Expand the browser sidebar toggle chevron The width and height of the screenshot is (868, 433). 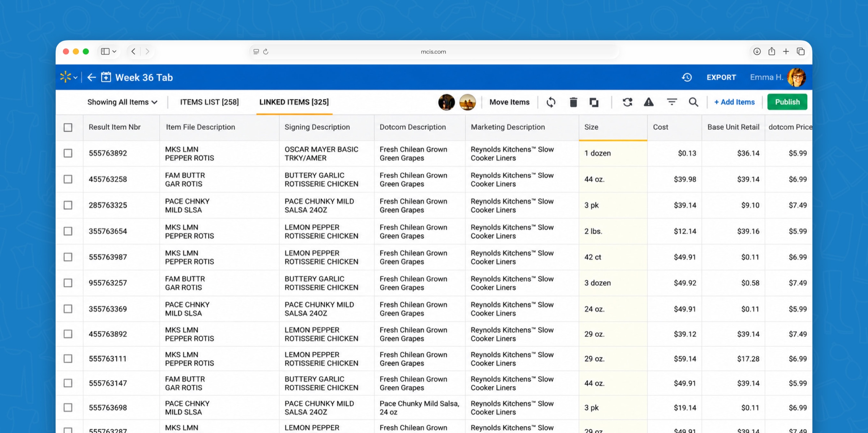click(114, 51)
